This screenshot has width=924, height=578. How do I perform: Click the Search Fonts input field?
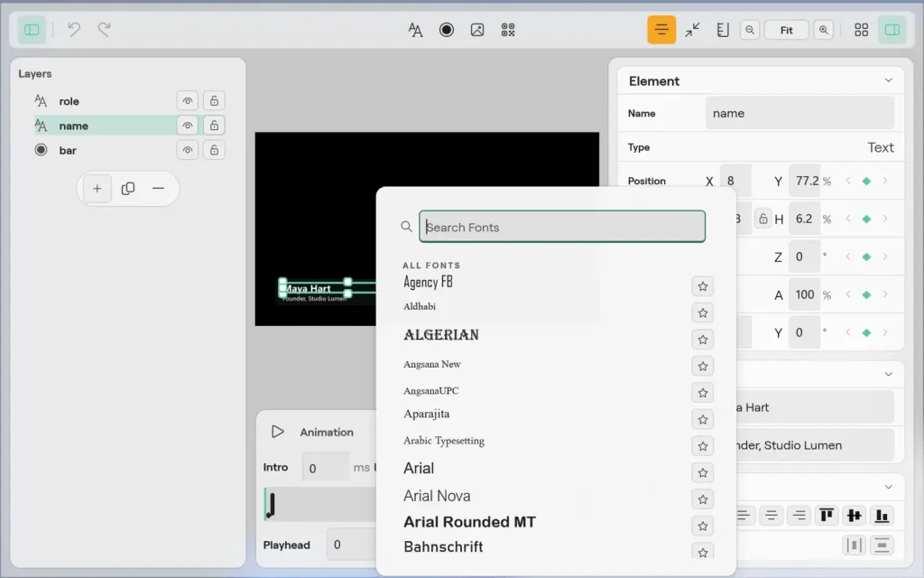pos(562,227)
